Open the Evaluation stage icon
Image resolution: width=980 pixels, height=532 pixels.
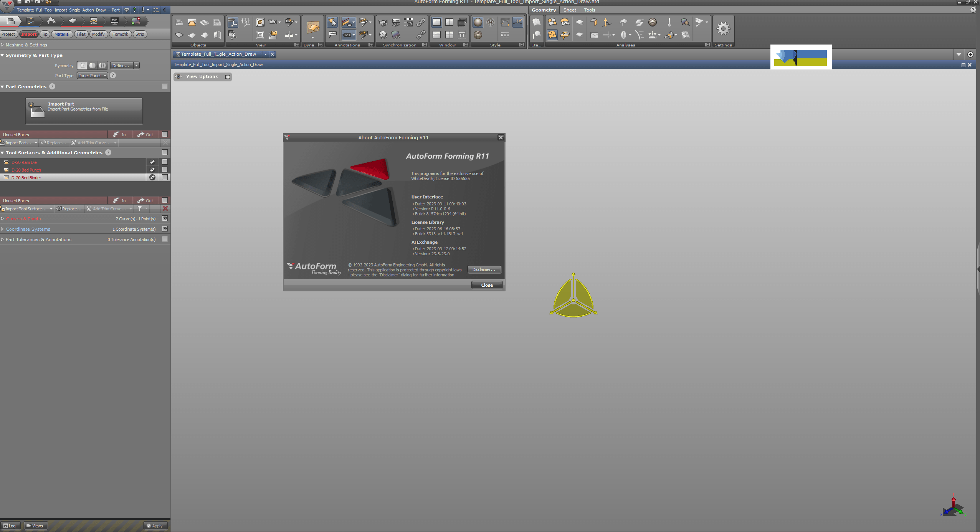[136, 21]
